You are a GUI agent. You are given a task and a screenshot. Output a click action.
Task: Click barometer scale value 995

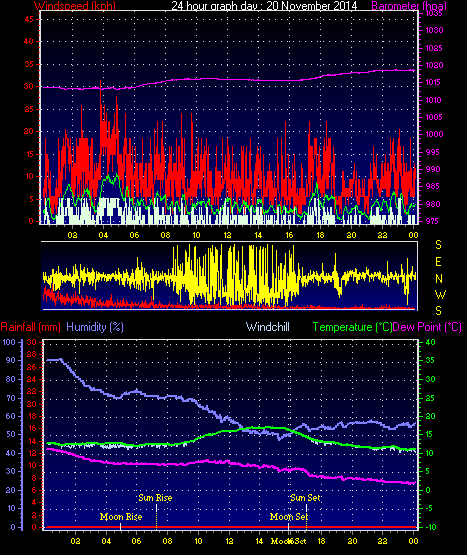(x=432, y=152)
